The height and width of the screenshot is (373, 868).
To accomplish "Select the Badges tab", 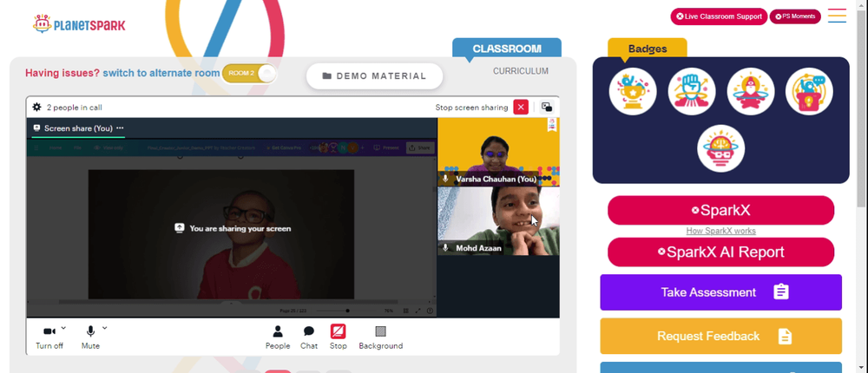I will 648,49.
